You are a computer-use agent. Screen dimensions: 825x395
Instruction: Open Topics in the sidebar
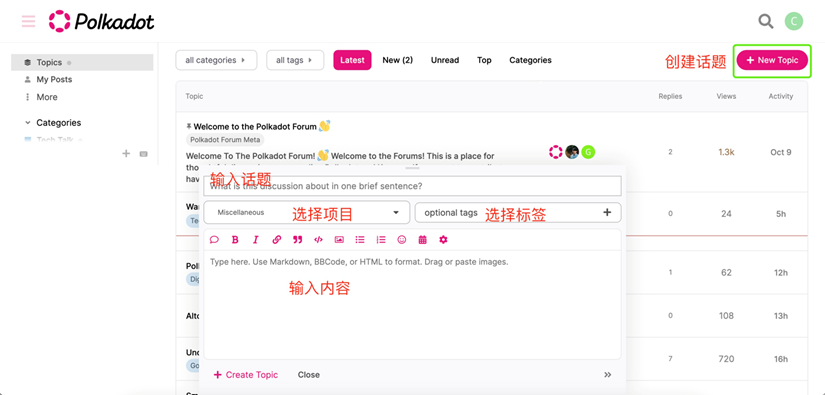[x=82, y=62]
